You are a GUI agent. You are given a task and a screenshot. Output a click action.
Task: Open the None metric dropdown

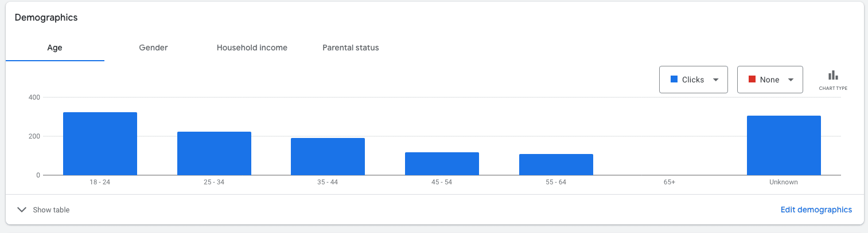point(770,80)
